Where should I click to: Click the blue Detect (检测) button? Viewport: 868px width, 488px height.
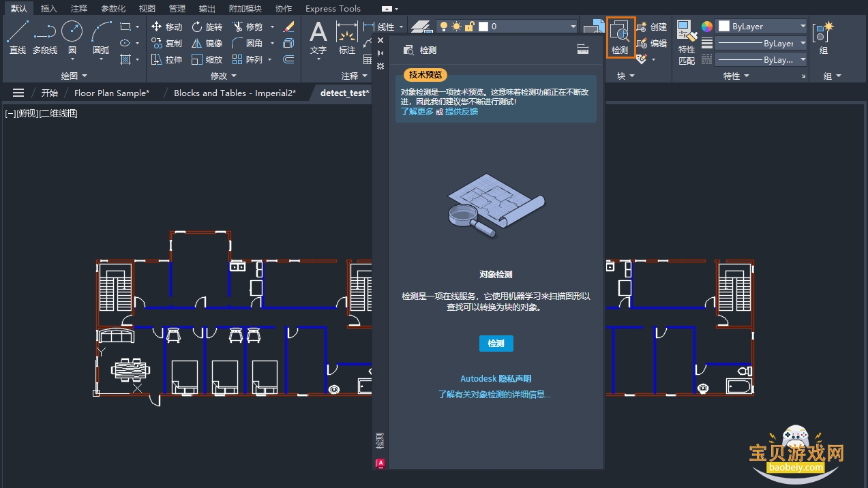coord(496,344)
